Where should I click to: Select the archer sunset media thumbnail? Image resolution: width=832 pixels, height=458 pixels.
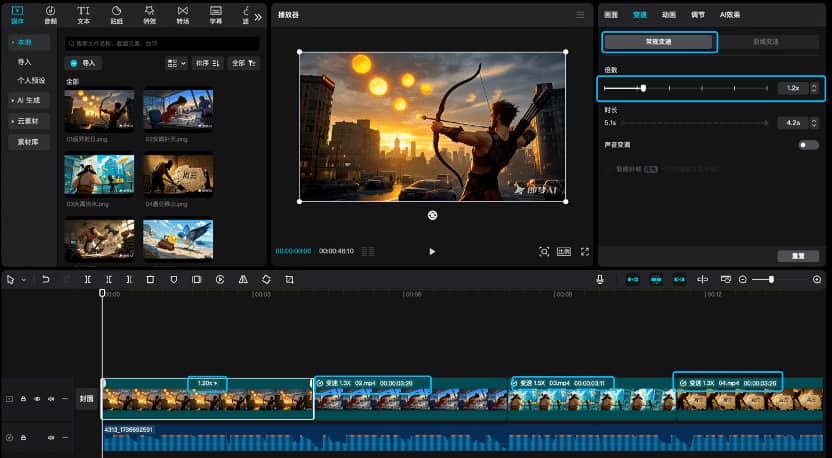99,110
